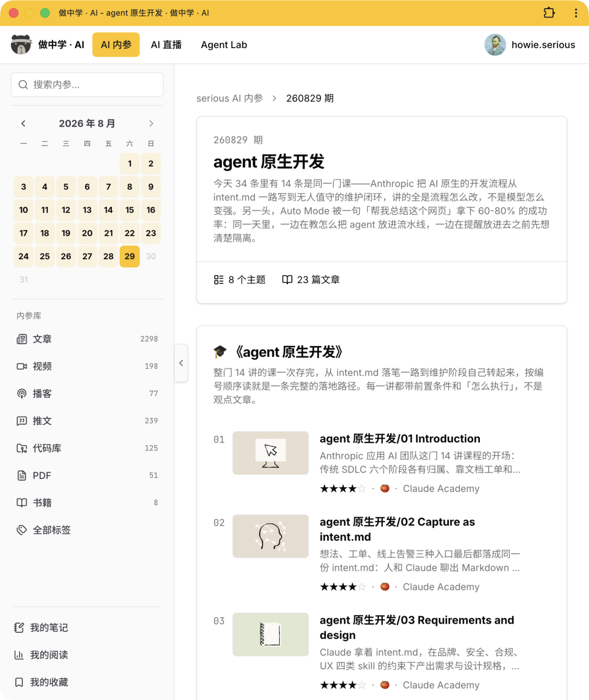
Task: Open the three-dot browser menu
Action: pyautogui.click(x=576, y=13)
